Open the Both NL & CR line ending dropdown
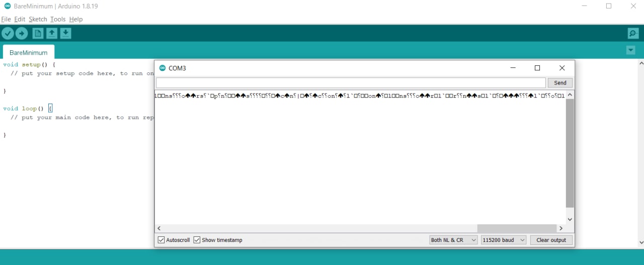This screenshot has width=644, height=265. click(453, 240)
